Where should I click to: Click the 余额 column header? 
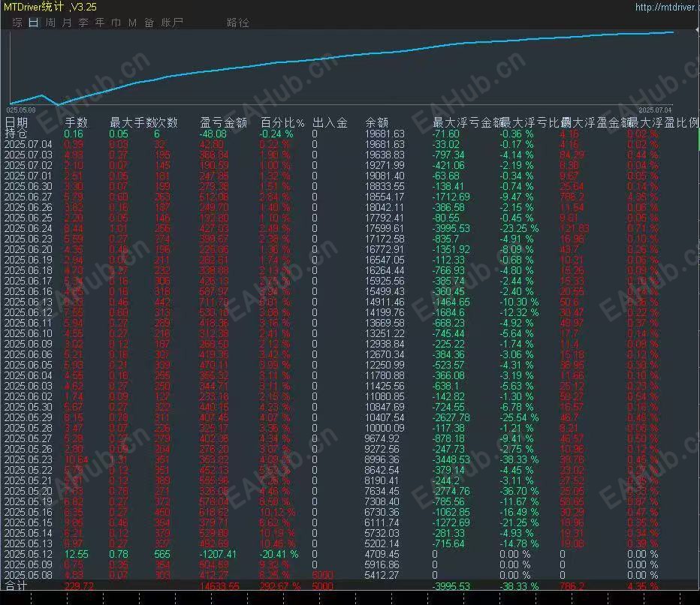[x=377, y=122]
